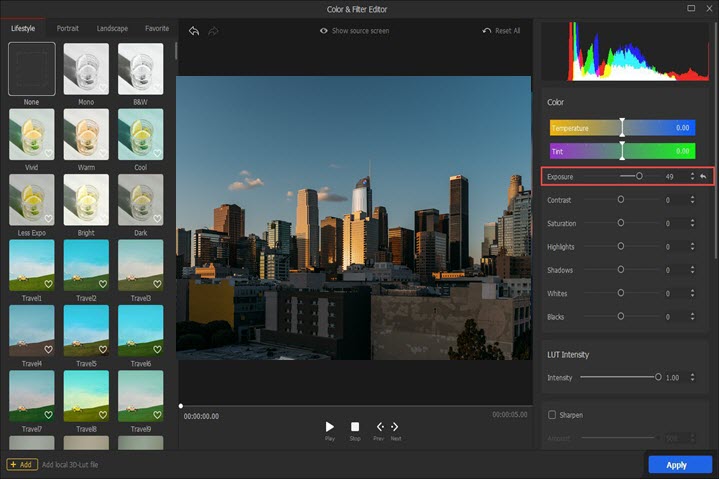The image size is (720, 480).
Task: Switch to the Portrait tab
Action: coord(68,29)
